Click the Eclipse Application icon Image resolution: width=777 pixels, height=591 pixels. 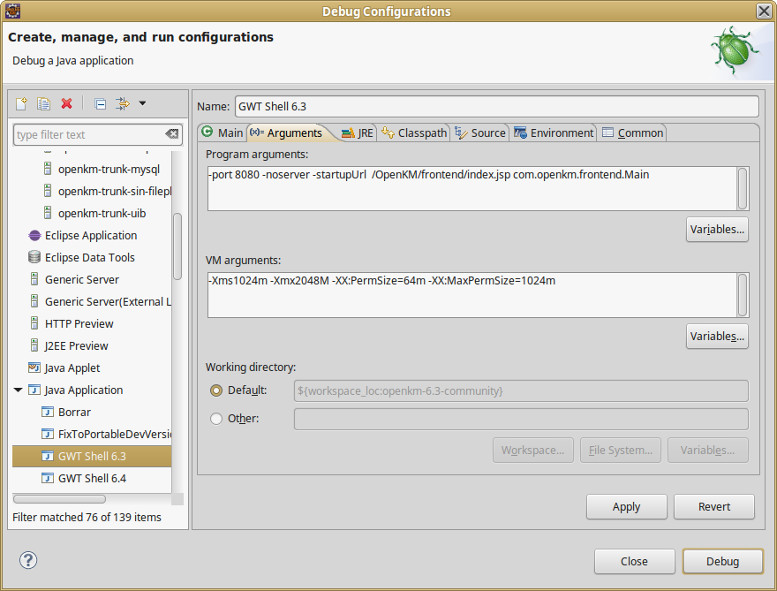34,235
